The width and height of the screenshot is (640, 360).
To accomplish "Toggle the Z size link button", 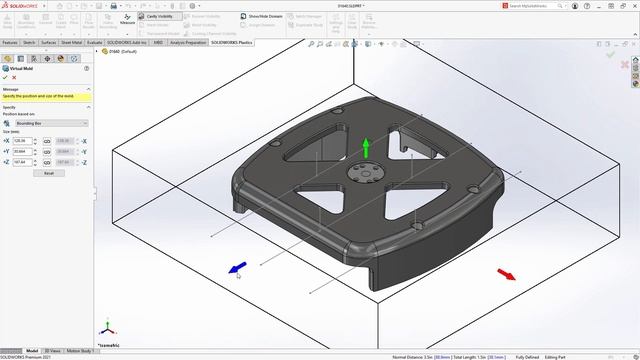I will coord(47,162).
